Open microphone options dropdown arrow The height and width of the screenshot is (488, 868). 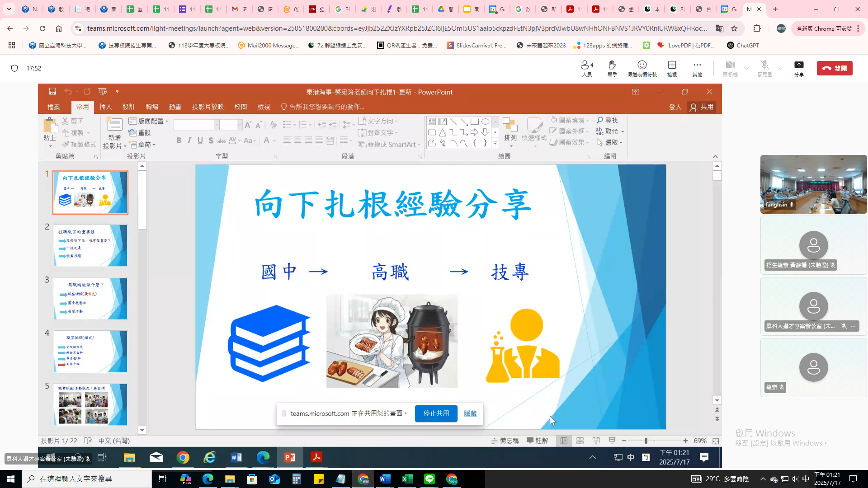click(x=781, y=69)
